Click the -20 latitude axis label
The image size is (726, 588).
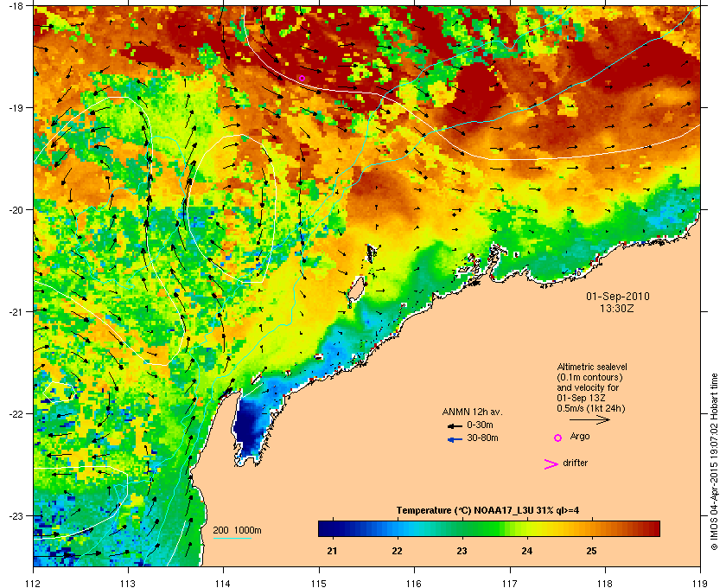[15, 209]
